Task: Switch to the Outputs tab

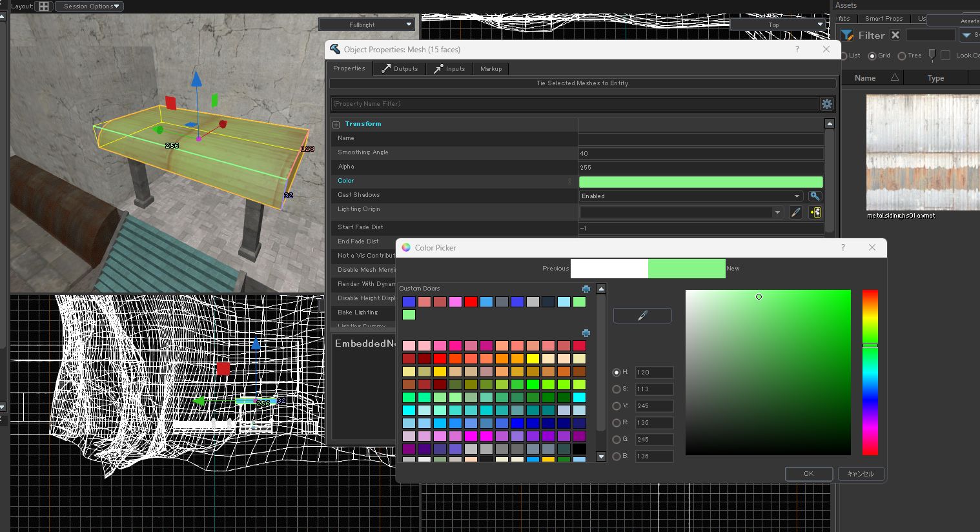Action: pyautogui.click(x=399, y=68)
